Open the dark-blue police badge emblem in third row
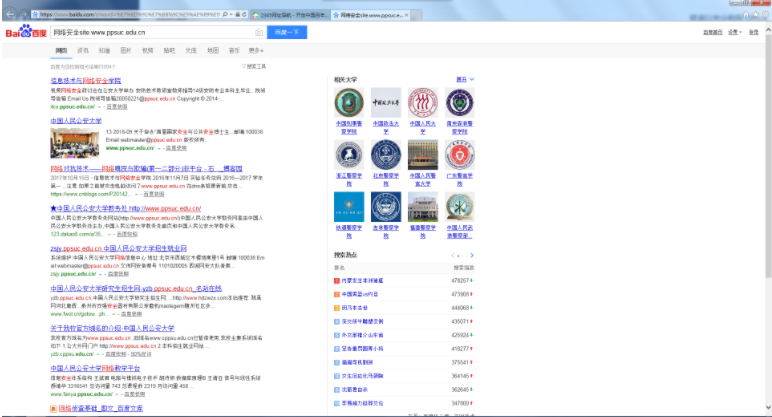The height and width of the screenshot is (417, 772). click(x=386, y=207)
